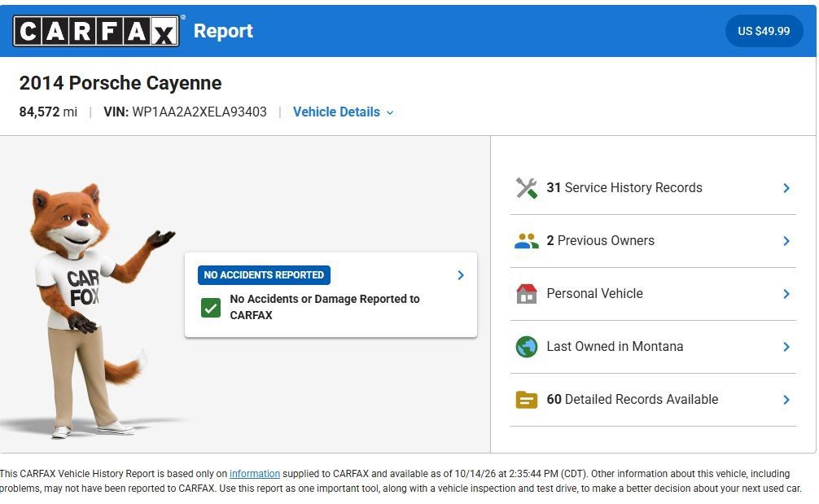This screenshot has height=504, width=819.
Task: Click 'No Accidents or Damage Reported to CARFAX' text
Action: (325, 307)
